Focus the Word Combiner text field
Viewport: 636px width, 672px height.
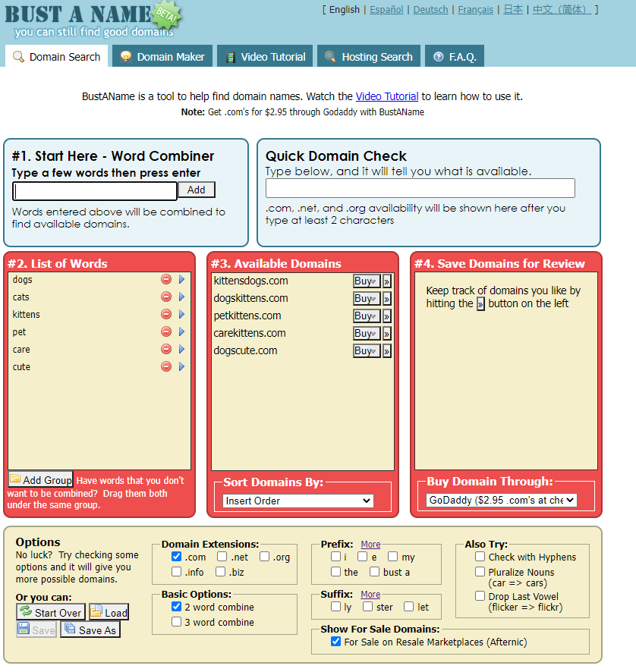click(x=95, y=190)
